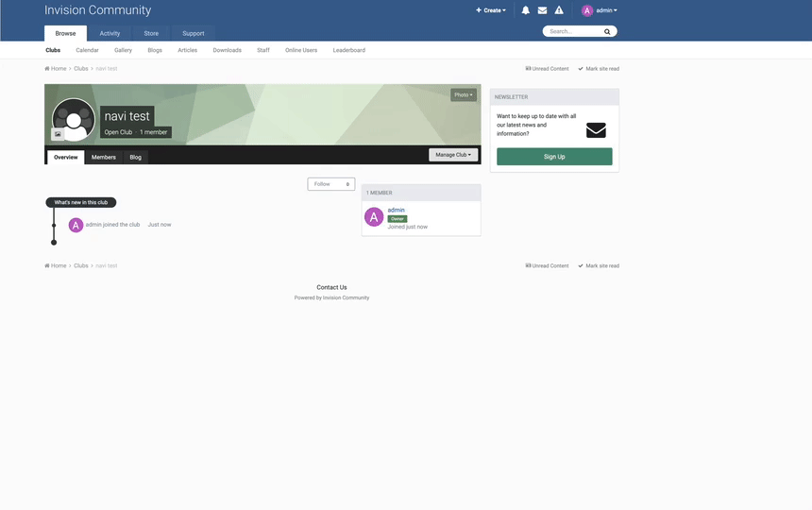Click top breadcrumb Clubs link
The height and width of the screenshot is (510, 812).
[81, 68]
